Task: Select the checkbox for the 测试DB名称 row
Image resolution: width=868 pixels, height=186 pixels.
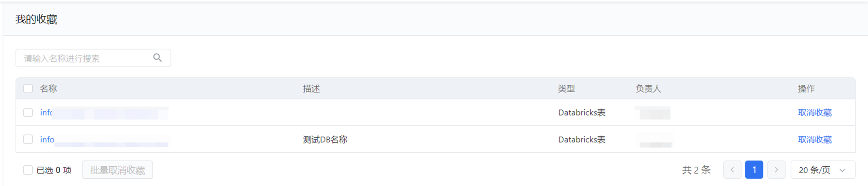Action: (x=28, y=139)
